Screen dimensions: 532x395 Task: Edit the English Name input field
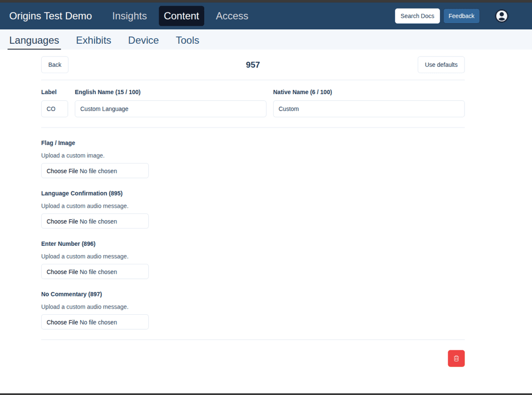point(170,109)
